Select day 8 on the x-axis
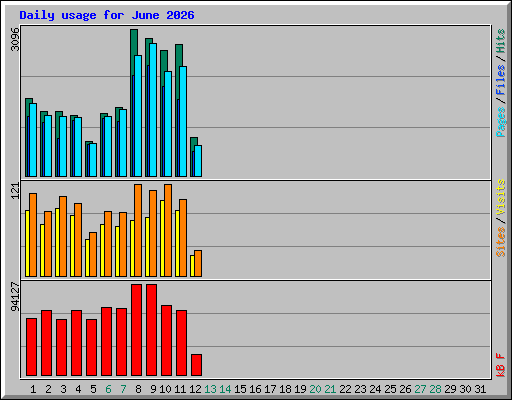 [x=138, y=389]
